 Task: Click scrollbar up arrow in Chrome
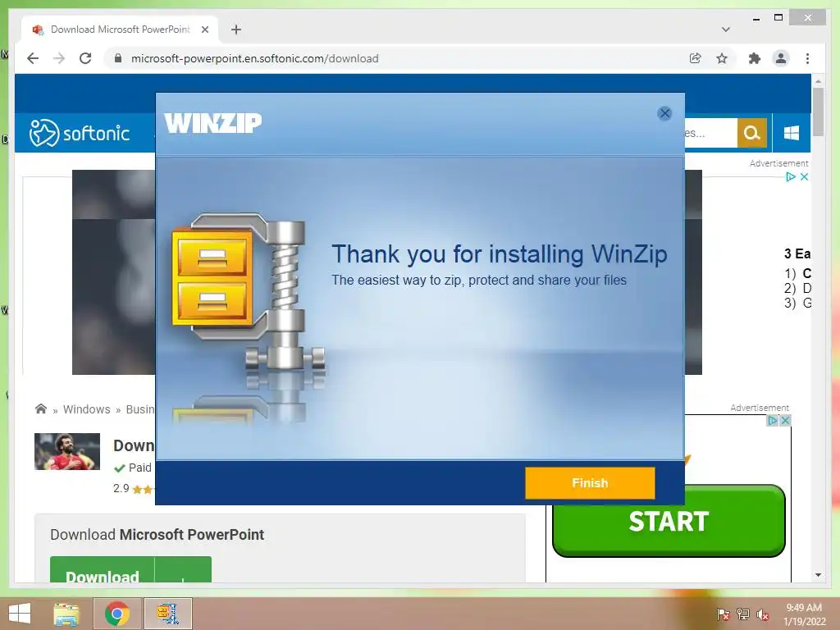(x=818, y=81)
